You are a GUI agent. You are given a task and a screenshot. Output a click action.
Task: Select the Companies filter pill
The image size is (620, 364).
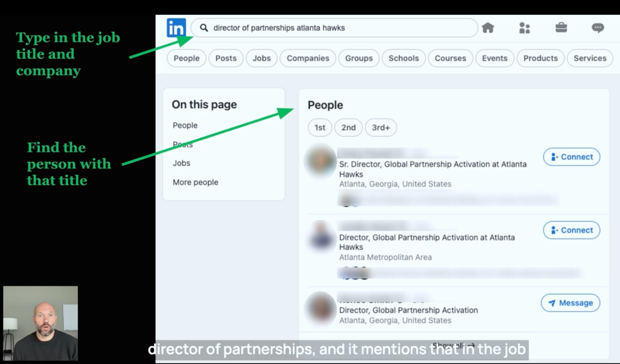[308, 58]
